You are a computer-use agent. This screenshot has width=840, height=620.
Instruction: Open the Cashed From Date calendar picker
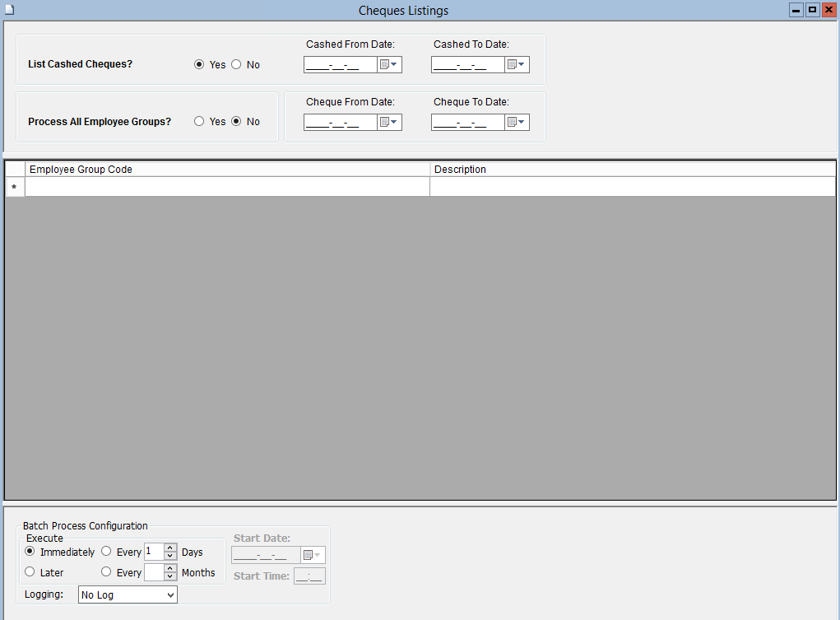[389, 65]
